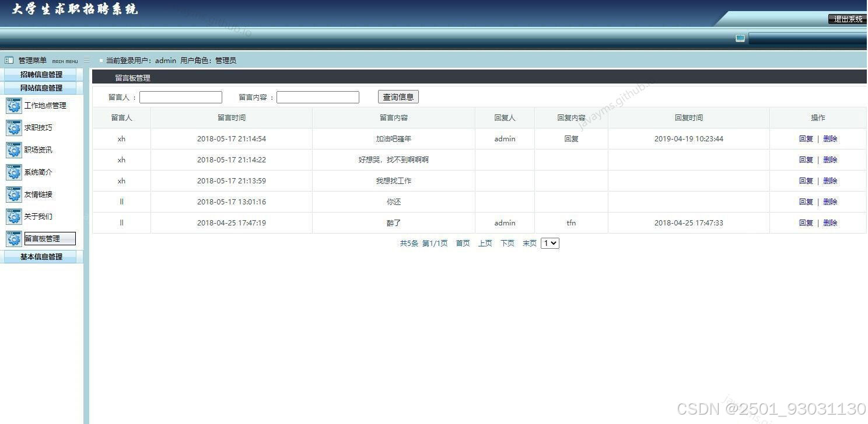The image size is (868, 424).
Task: Open 友情链接 menu item
Action: point(38,194)
